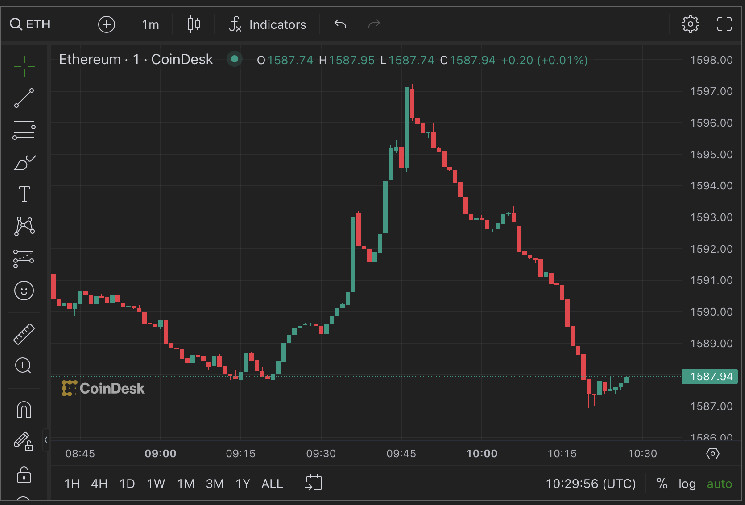Select the 1M time range
Screen dimensions: 745x505
pyautogui.click(x=186, y=484)
